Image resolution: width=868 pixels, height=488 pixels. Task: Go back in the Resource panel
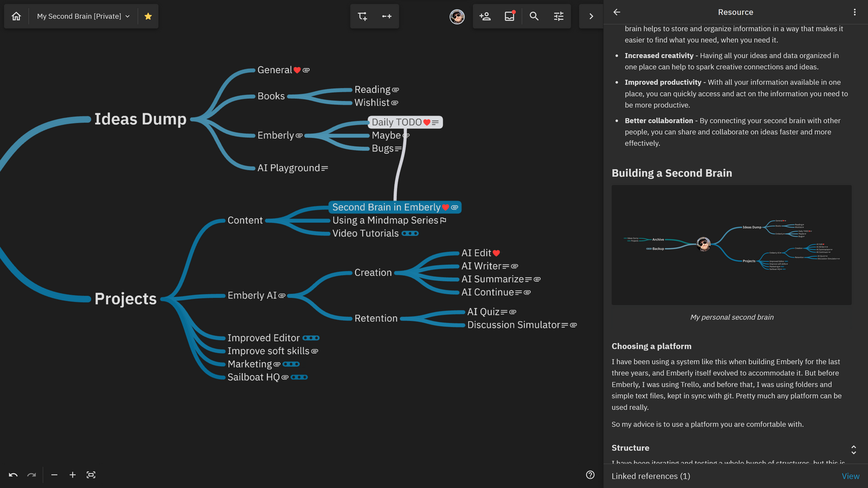pyautogui.click(x=617, y=12)
